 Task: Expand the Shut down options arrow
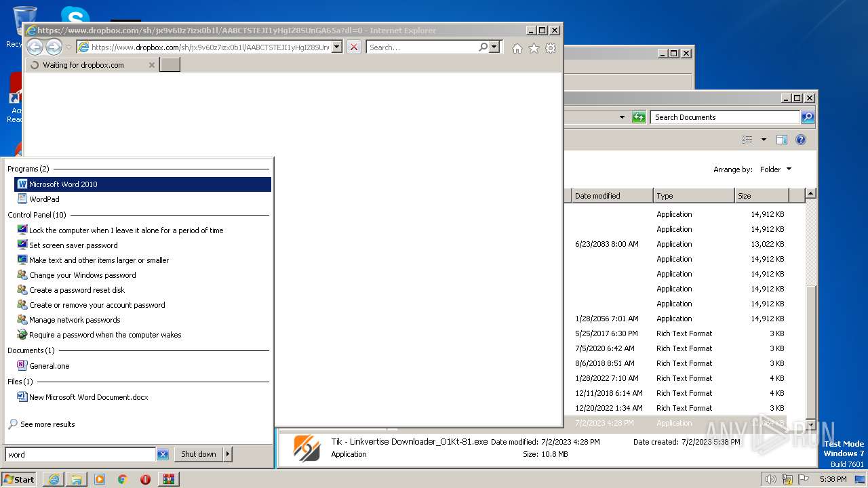[228, 455]
